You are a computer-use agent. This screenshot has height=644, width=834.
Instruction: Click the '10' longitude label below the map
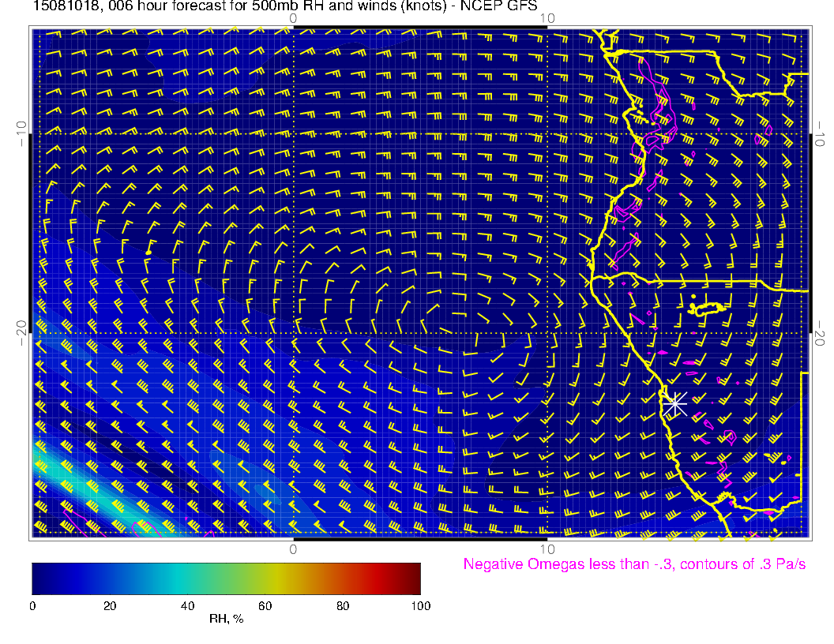[x=546, y=549]
